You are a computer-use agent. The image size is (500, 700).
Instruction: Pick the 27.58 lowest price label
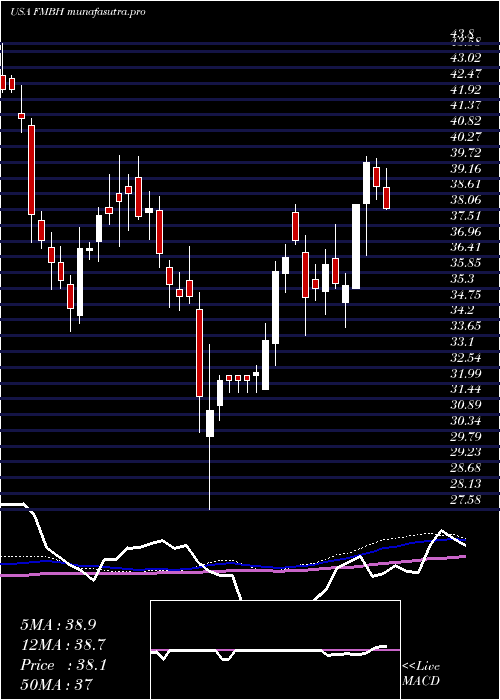click(464, 499)
